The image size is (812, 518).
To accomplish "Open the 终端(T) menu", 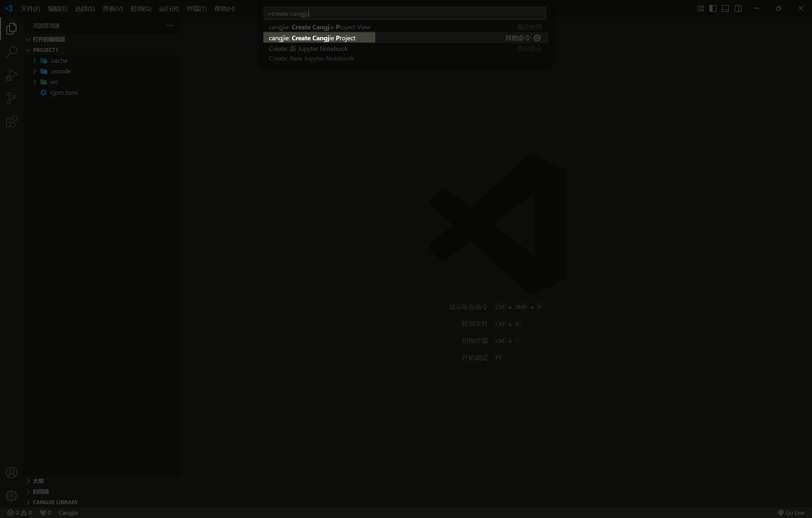I will (197, 9).
